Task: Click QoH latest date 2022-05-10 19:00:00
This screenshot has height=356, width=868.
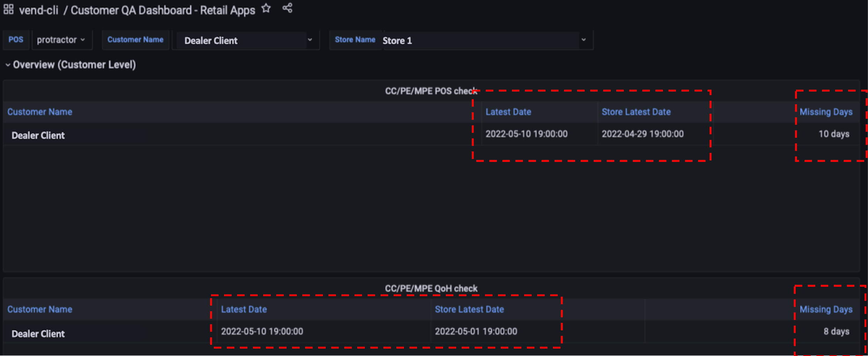Action: pyautogui.click(x=262, y=332)
